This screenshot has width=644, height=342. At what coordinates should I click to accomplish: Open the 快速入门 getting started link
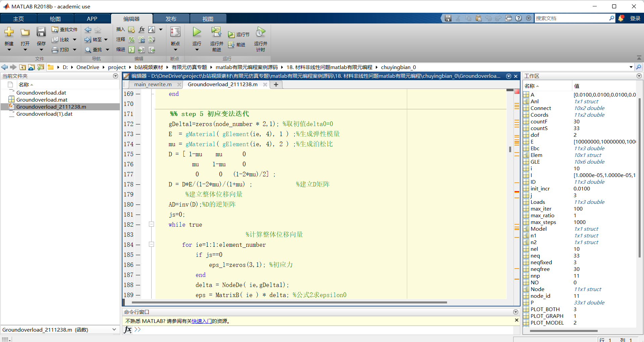coord(202,321)
